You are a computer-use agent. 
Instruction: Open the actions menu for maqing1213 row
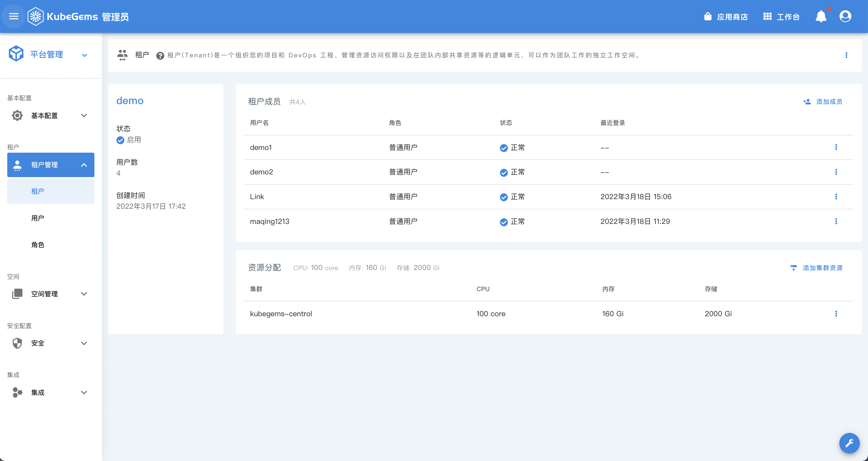(x=836, y=221)
